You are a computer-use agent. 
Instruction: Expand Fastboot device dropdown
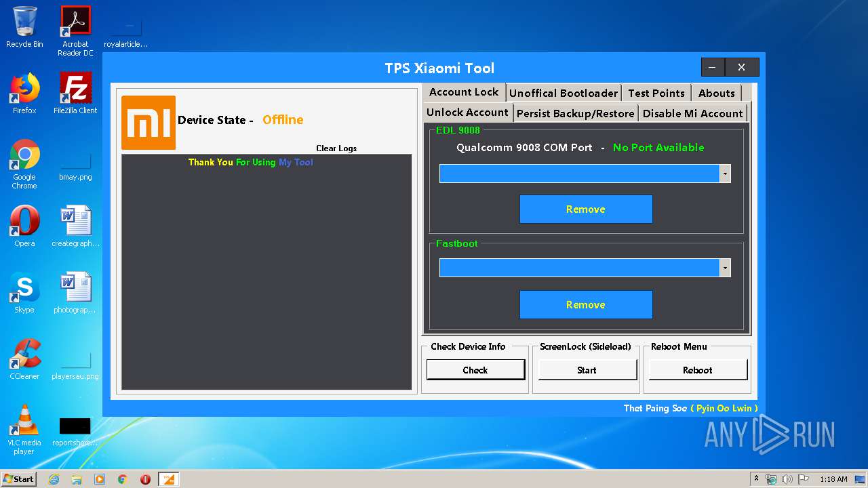[x=725, y=268]
